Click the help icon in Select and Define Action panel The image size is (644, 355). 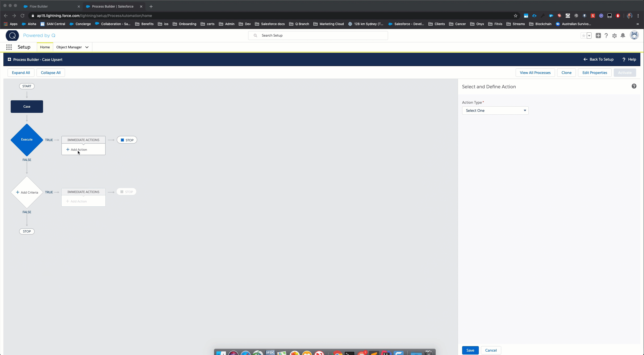(x=634, y=86)
